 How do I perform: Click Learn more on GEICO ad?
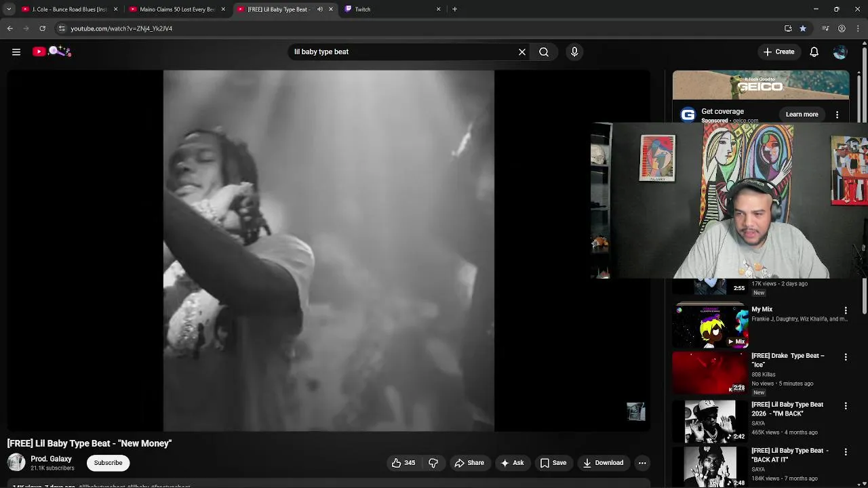(802, 115)
